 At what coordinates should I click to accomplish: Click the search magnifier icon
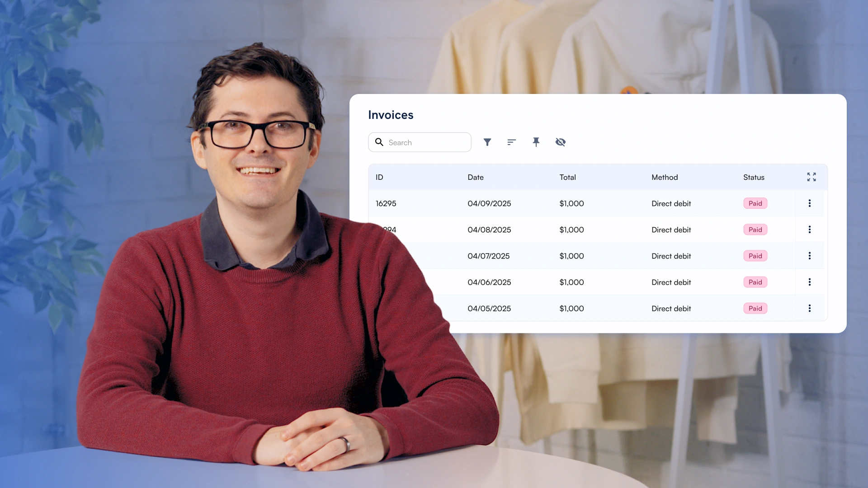(x=379, y=142)
